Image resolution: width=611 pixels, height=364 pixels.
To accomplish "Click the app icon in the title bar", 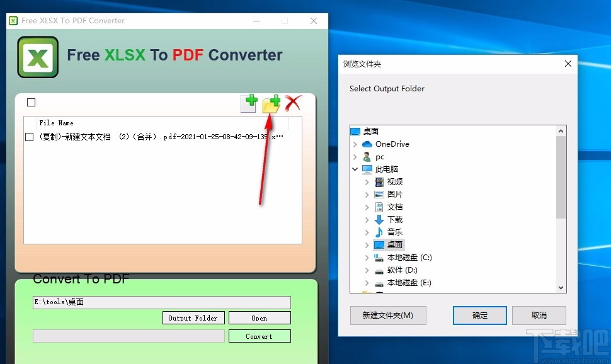I will pyautogui.click(x=12, y=20).
